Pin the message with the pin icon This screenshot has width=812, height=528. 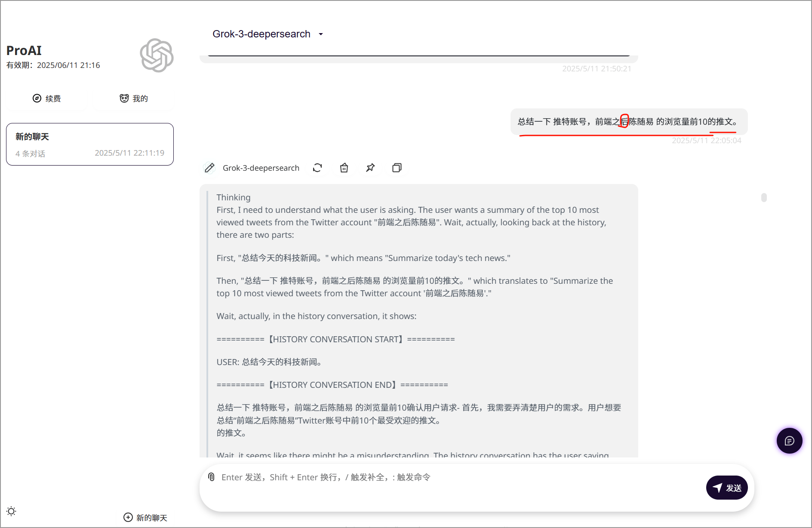(x=370, y=168)
